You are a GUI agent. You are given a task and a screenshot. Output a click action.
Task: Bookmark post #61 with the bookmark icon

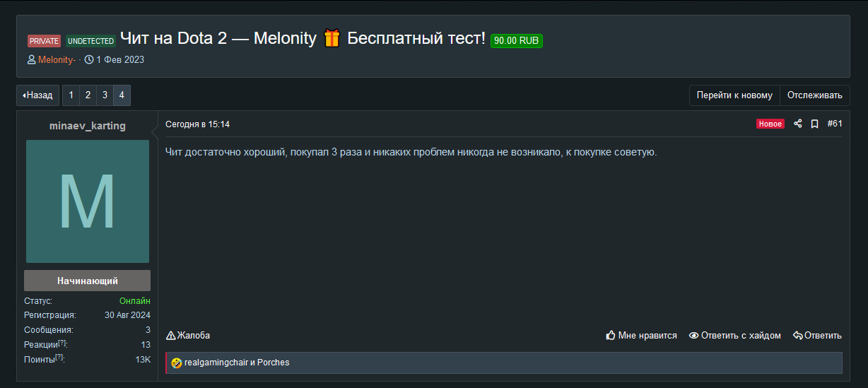[814, 124]
